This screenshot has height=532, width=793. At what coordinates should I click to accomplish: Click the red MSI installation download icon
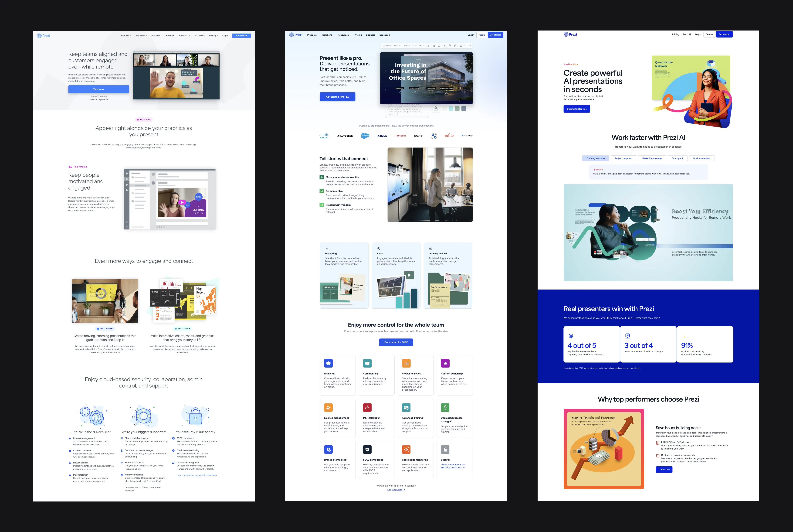coord(367,407)
